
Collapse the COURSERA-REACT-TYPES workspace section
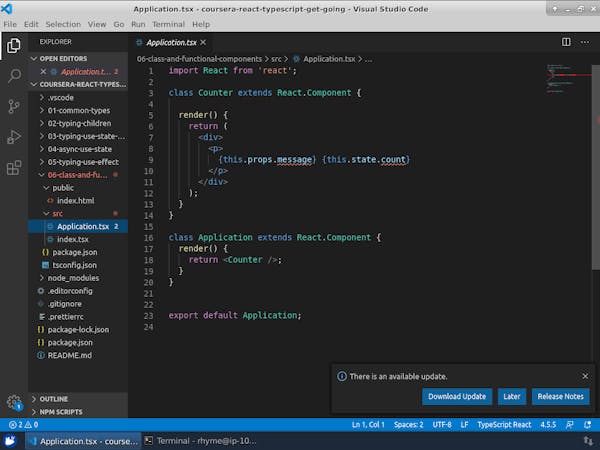(78, 84)
